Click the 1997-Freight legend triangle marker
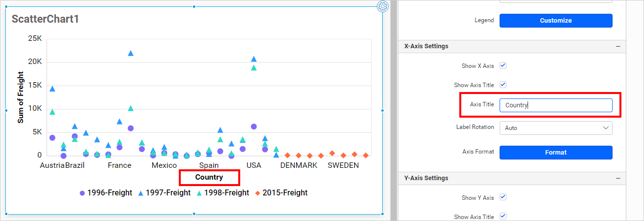644x221 pixels. tap(140, 193)
